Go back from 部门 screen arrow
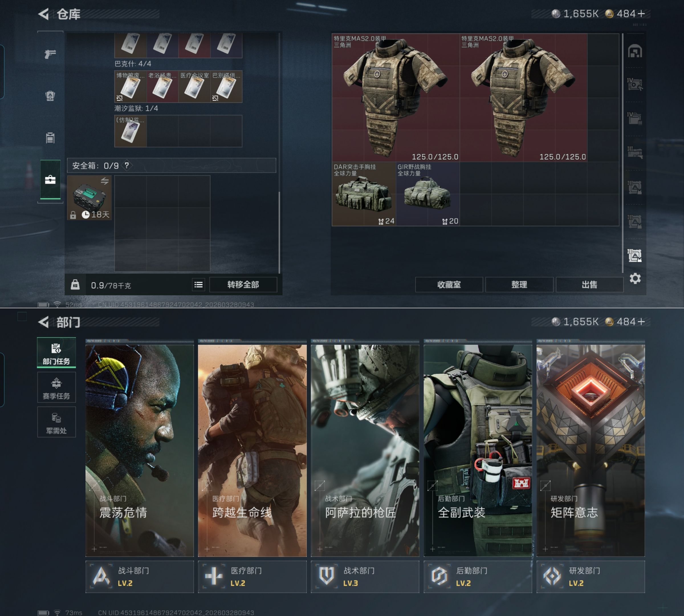Viewport: 684px width, 616px height. pyautogui.click(x=44, y=322)
